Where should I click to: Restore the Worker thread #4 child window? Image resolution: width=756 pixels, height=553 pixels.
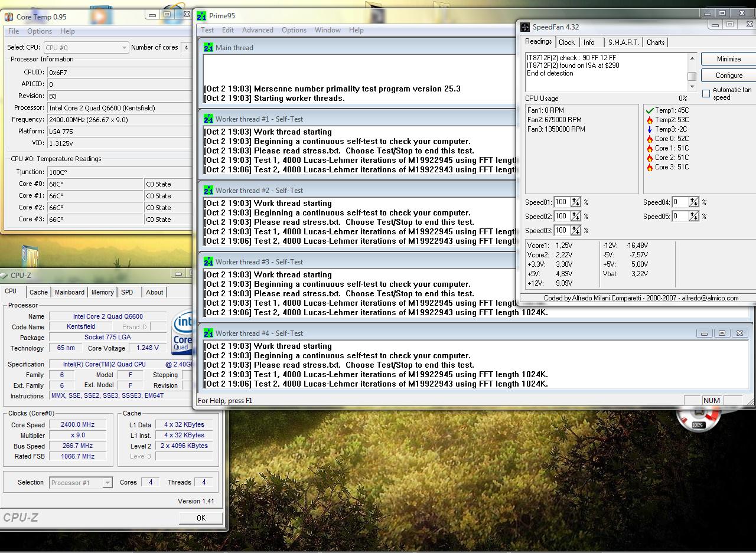click(x=722, y=333)
